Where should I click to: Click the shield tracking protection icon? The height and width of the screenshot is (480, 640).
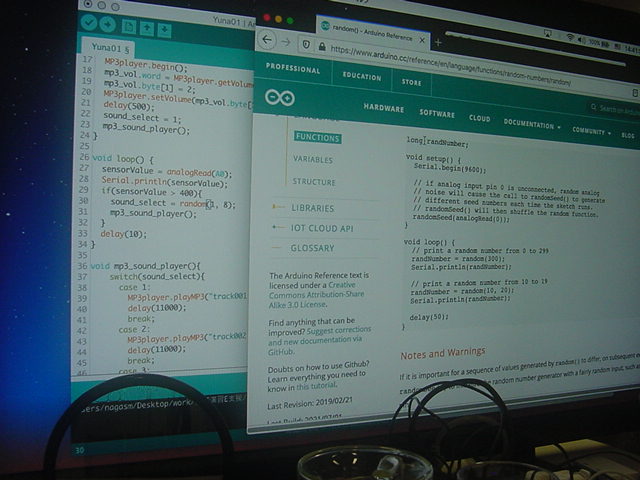click(306, 44)
